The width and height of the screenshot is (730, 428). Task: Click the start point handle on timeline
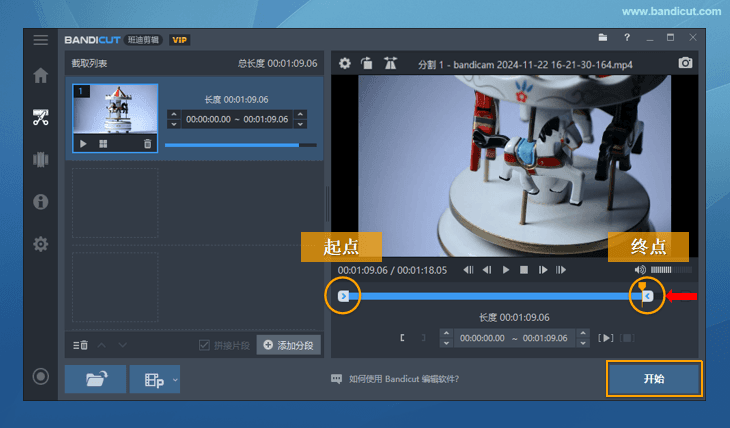(343, 296)
